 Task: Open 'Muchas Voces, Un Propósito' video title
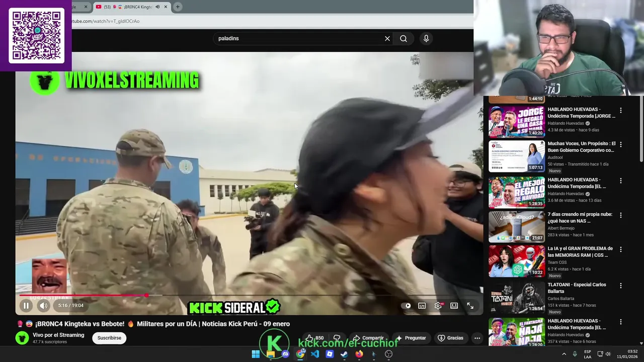pyautogui.click(x=581, y=147)
